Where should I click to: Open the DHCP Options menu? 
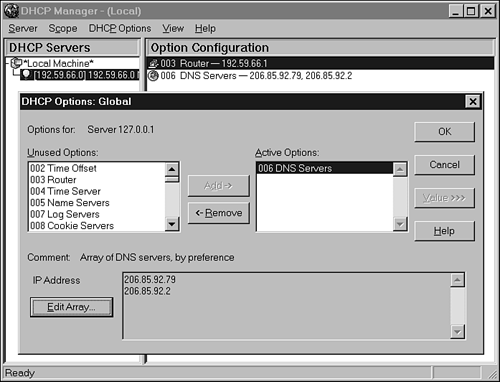click(120, 28)
